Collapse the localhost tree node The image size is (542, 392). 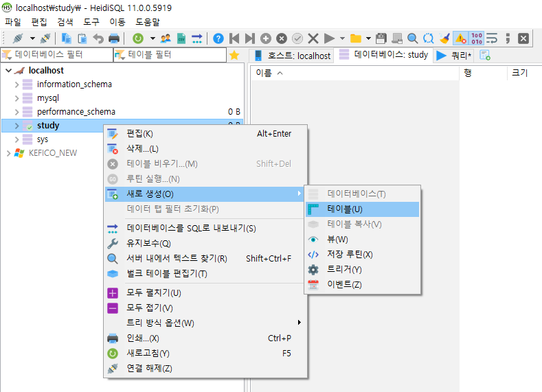click(x=9, y=71)
